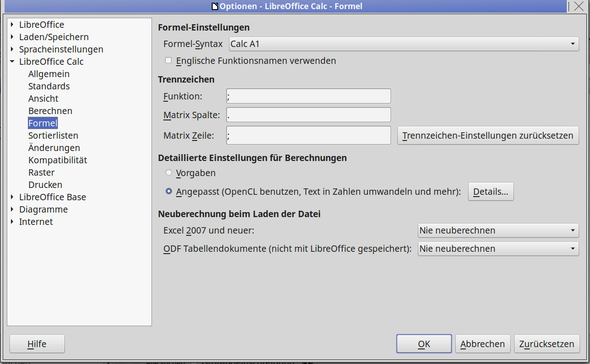Click the Funktion separator input field
Screen dimensions: 590x364
308,96
